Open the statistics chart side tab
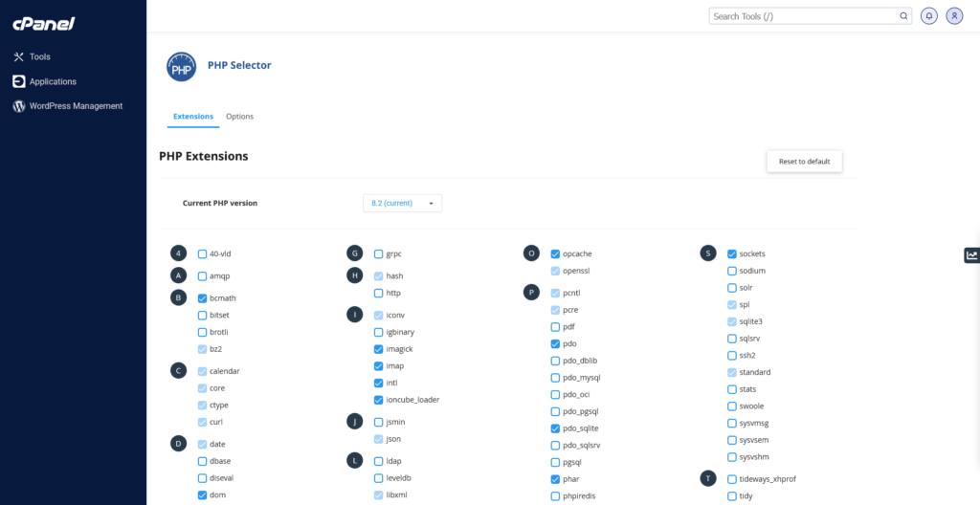 pos(971,254)
